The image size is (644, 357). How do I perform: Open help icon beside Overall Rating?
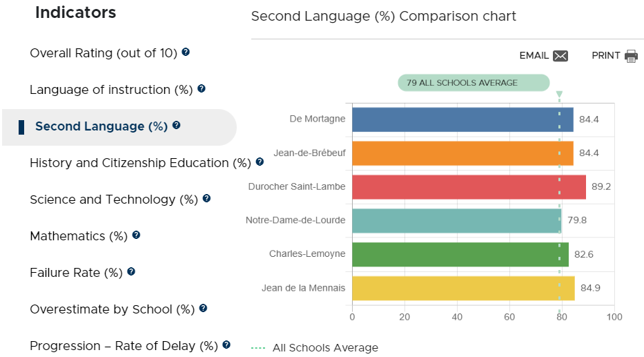[x=186, y=52]
